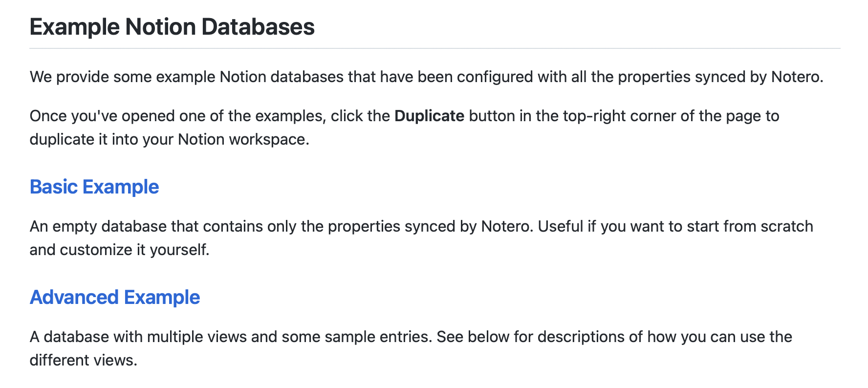
Task: Click the An empty database description text
Action: [421, 238]
